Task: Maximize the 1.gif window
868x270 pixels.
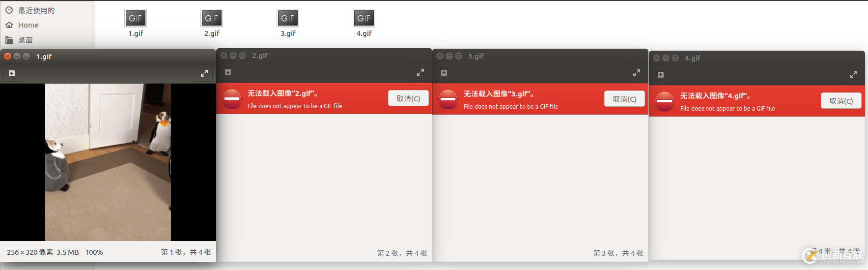Action: point(27,57)
